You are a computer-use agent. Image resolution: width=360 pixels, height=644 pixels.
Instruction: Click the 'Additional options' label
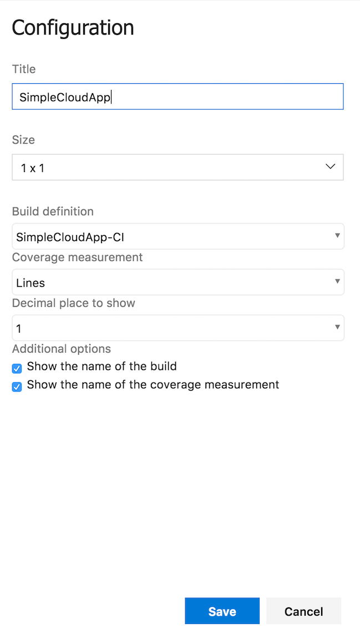61,349
